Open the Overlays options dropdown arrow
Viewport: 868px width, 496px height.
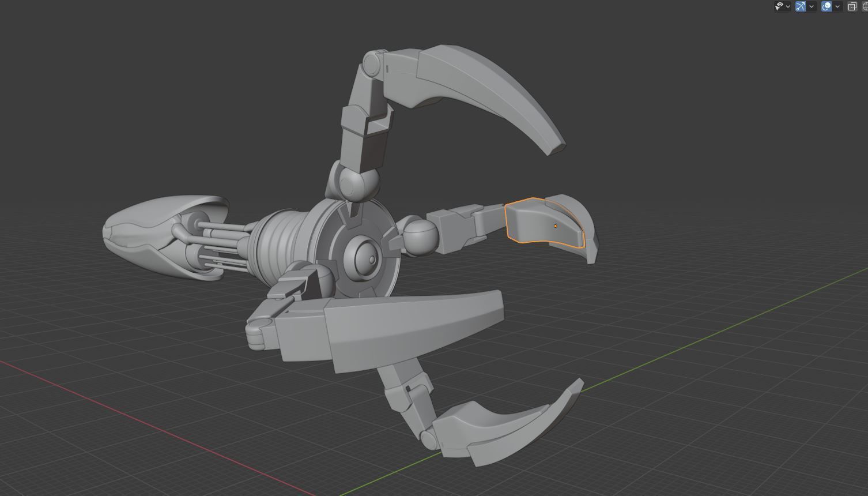pos(837,6)
